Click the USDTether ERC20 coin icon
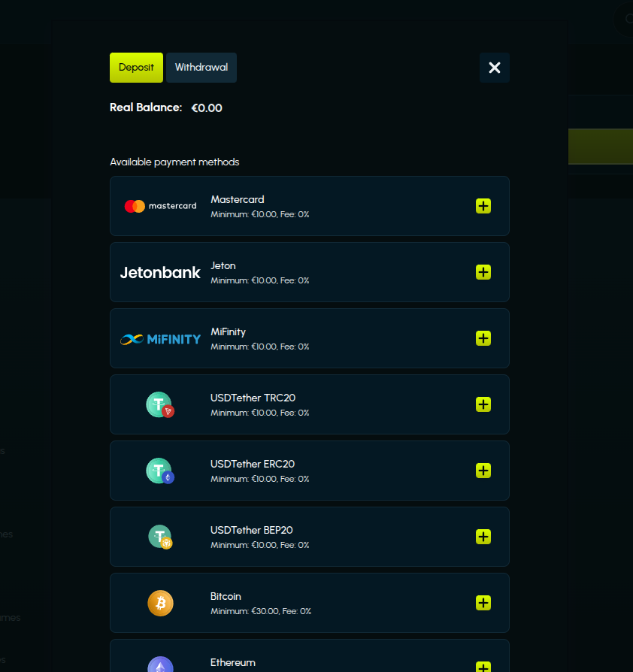 (x=159, y=471)
